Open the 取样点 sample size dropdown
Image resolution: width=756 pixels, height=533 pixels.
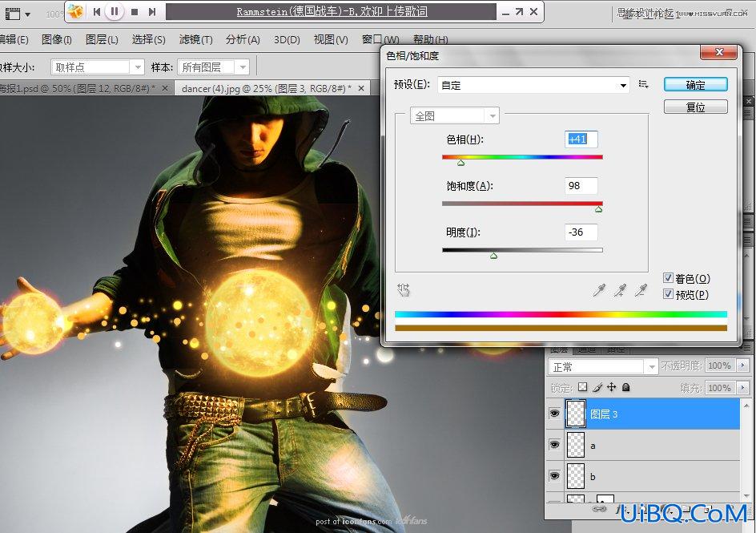point(97,67)
